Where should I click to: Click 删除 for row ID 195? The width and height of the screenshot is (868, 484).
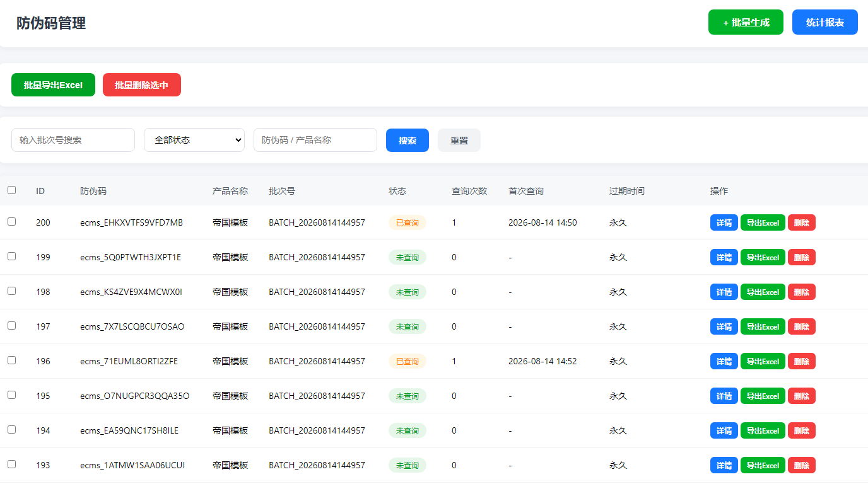coord(802,396)
